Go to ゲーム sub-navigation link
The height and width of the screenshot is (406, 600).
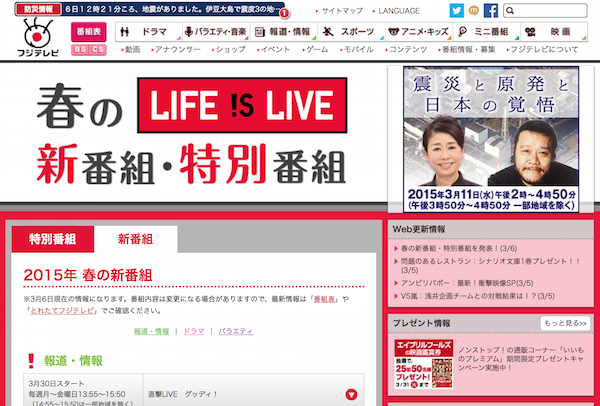pos(316,50)
